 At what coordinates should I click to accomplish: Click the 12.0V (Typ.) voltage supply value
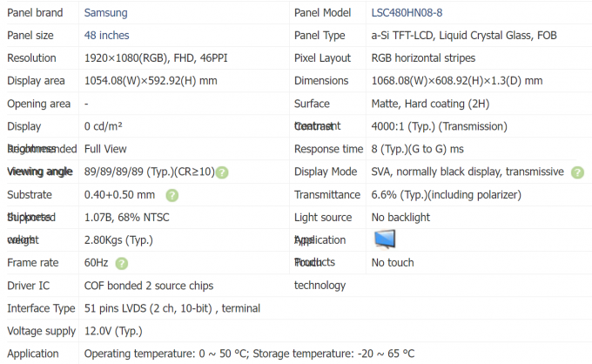112,331
